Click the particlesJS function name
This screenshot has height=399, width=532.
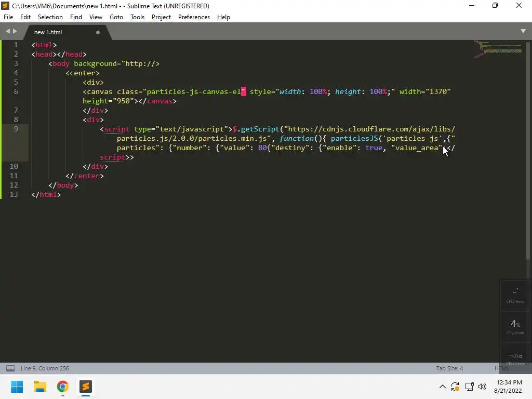(x=354, y=138)
